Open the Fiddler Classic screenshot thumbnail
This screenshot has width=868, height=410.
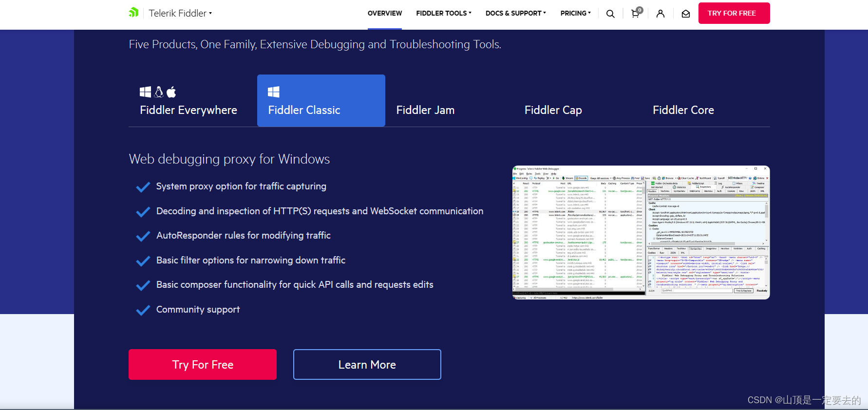(641, 232)
